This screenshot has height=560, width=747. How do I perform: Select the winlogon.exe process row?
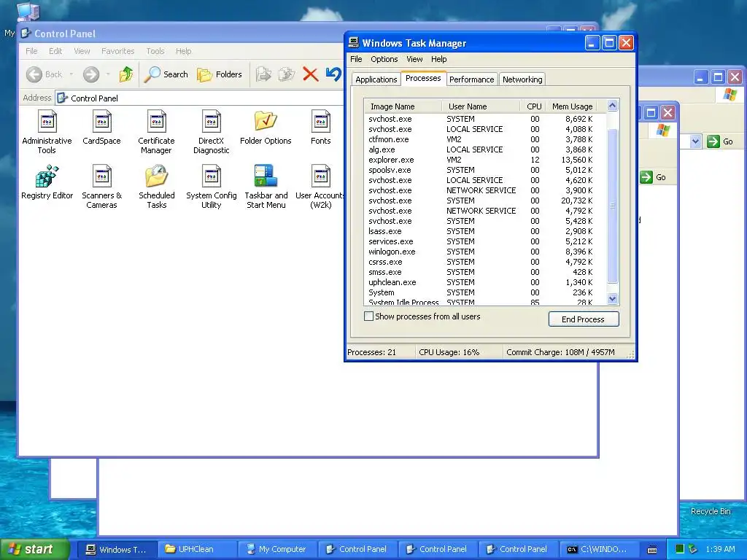point(485,252)
